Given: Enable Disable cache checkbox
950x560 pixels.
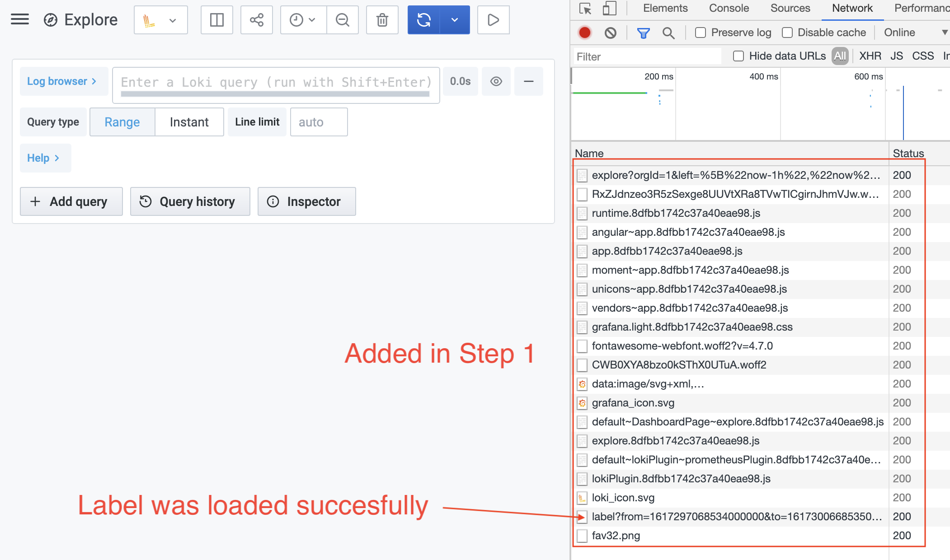Looking at the screenshot, I should tap(787, 33).
